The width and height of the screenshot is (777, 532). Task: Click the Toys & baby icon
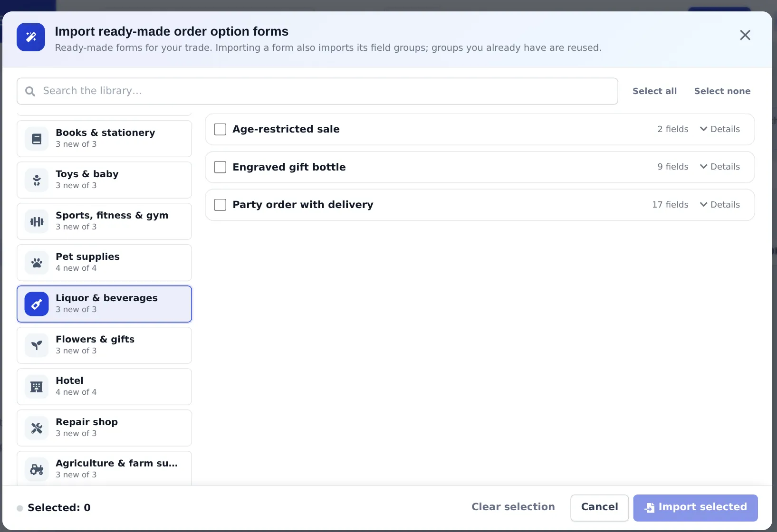(37, 180)
